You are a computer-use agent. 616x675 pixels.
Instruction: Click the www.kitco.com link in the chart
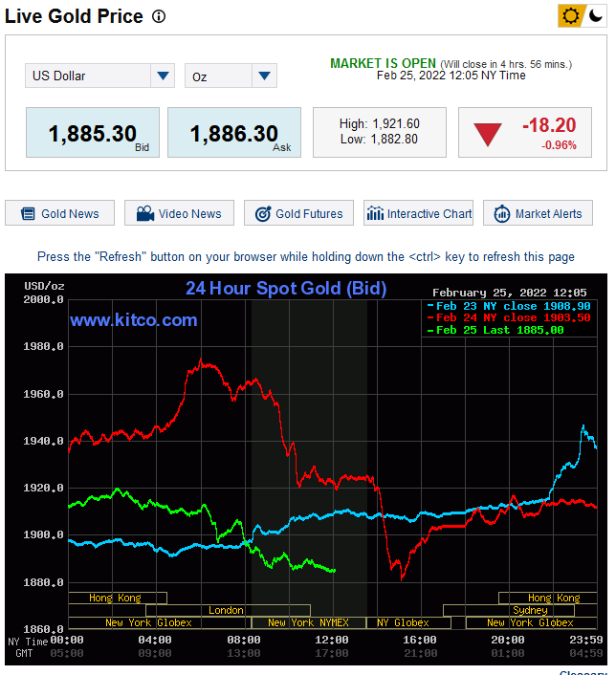(134, 320)
